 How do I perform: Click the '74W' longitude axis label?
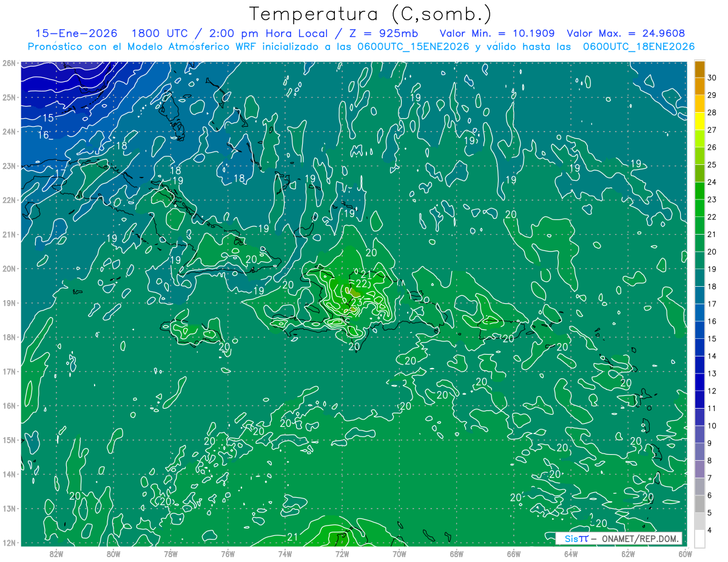coord(285,554)
